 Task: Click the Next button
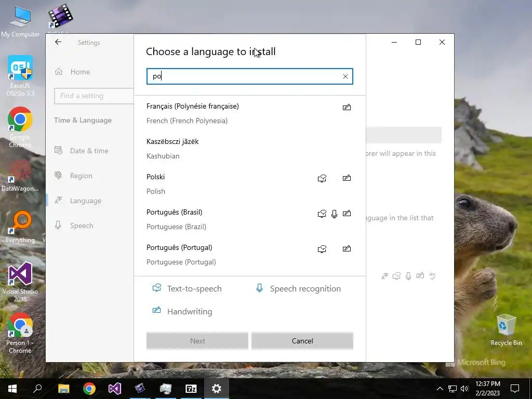point(197,341)
